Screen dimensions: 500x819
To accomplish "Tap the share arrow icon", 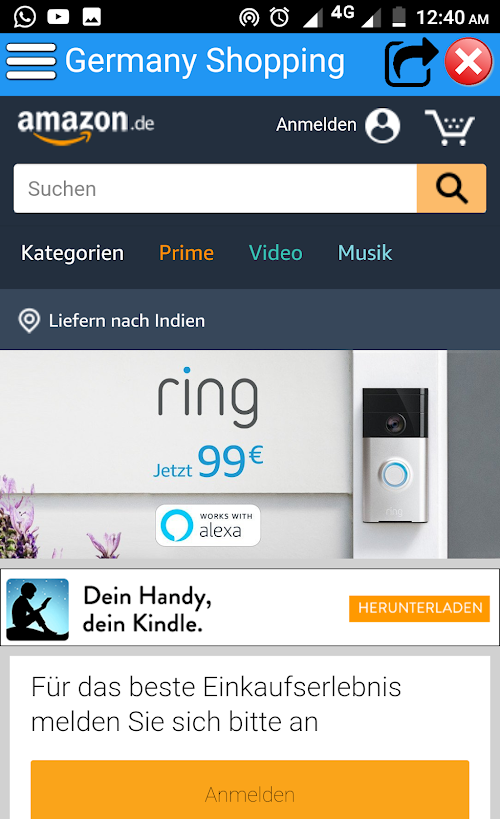I will tap(411, 62).
